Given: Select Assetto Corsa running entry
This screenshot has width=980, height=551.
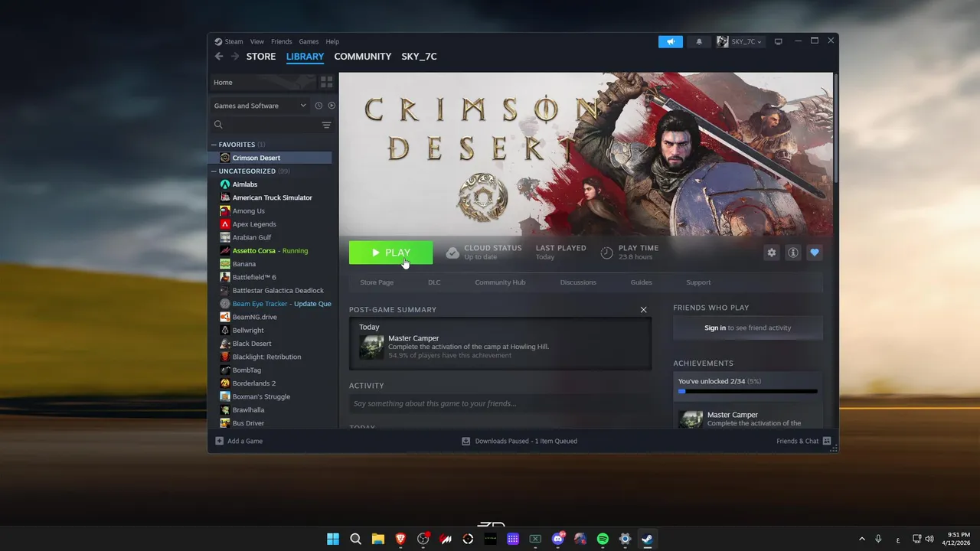Looking at the screenshot, I should [x=272, y=251].
